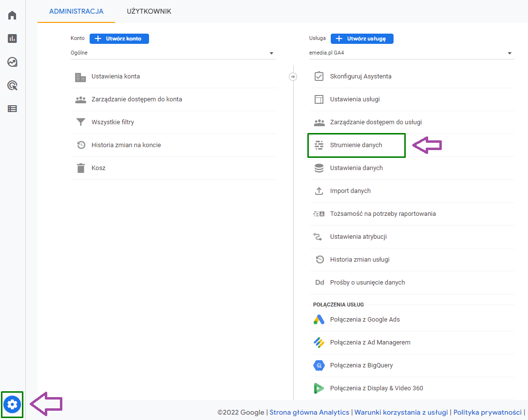528x420 pixels.
Task: Open the Home icon in the sidebar
Action: pyautogui.click(x=11, y=15)
